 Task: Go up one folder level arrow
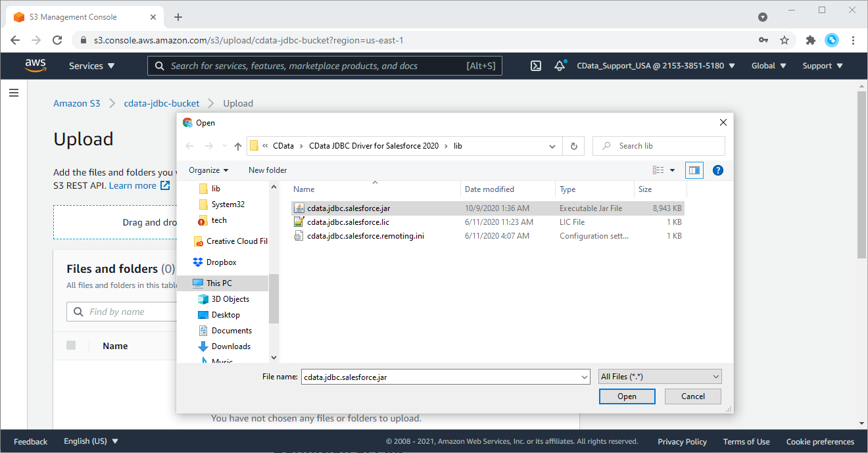tap(238, 146)
